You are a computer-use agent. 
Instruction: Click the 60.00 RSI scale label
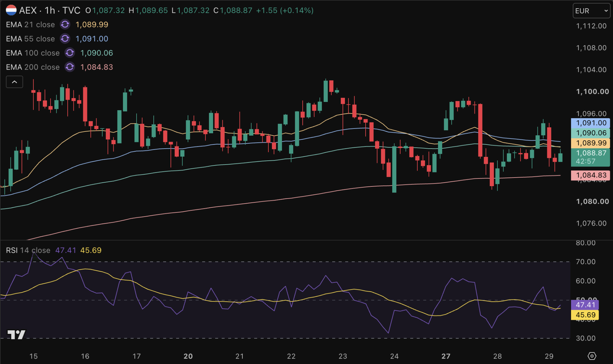coord(586,281)
